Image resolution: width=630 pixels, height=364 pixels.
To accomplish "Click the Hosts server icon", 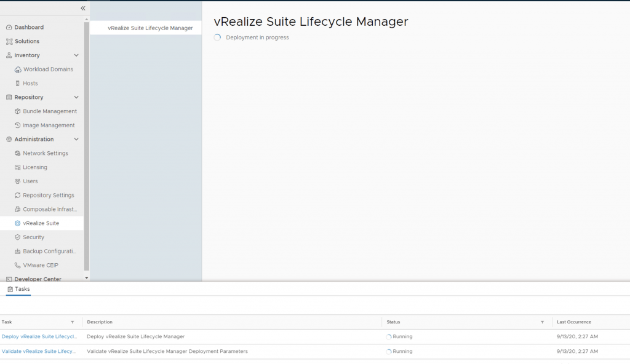I will click(x=18, y=84).
